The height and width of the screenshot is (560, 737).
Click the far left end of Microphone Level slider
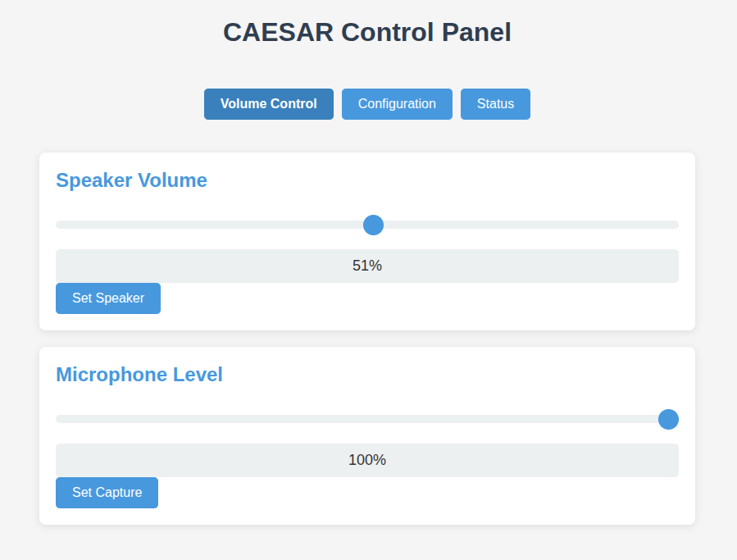coord(58,419)
